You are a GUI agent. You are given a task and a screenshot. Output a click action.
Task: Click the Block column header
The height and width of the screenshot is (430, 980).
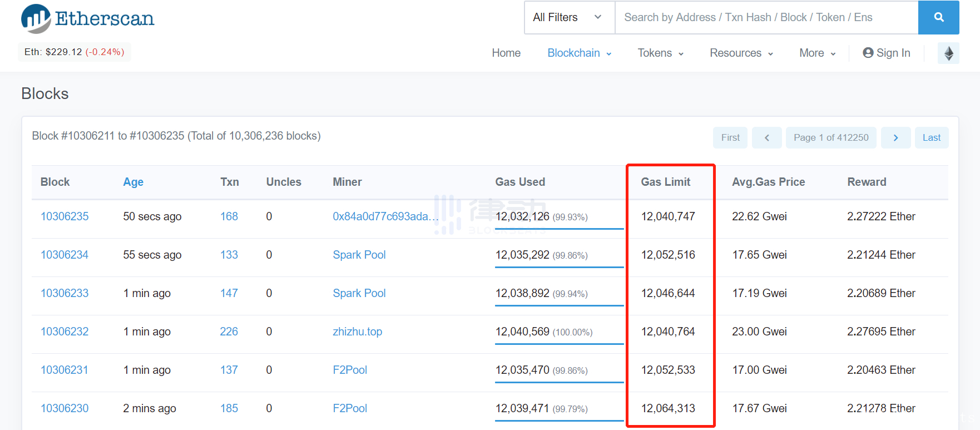[x=55, y=182]
